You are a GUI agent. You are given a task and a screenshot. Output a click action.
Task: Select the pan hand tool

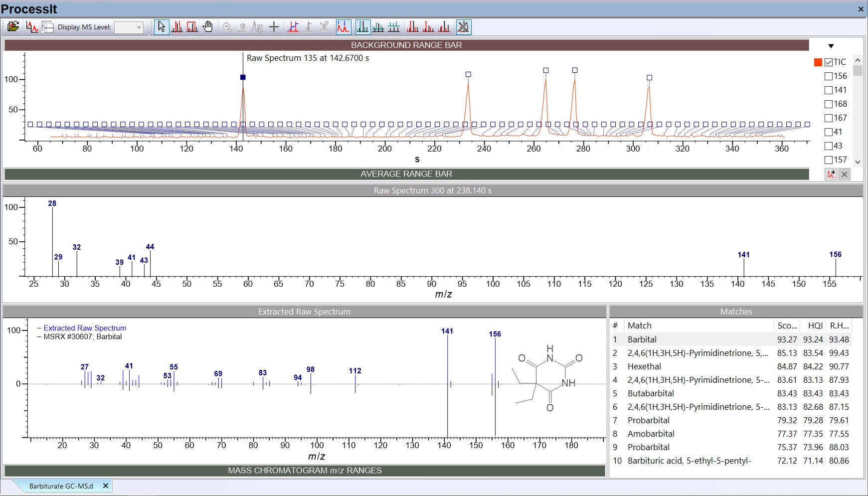208,27
